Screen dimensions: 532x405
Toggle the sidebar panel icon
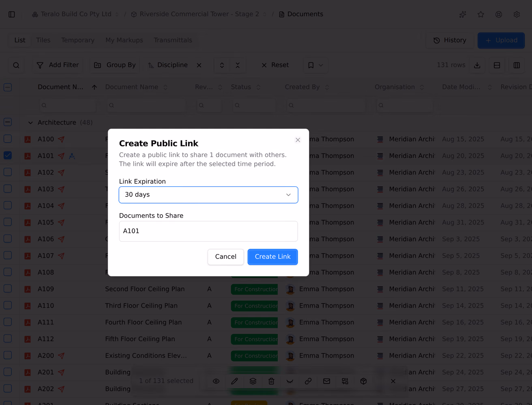(12, 14)
